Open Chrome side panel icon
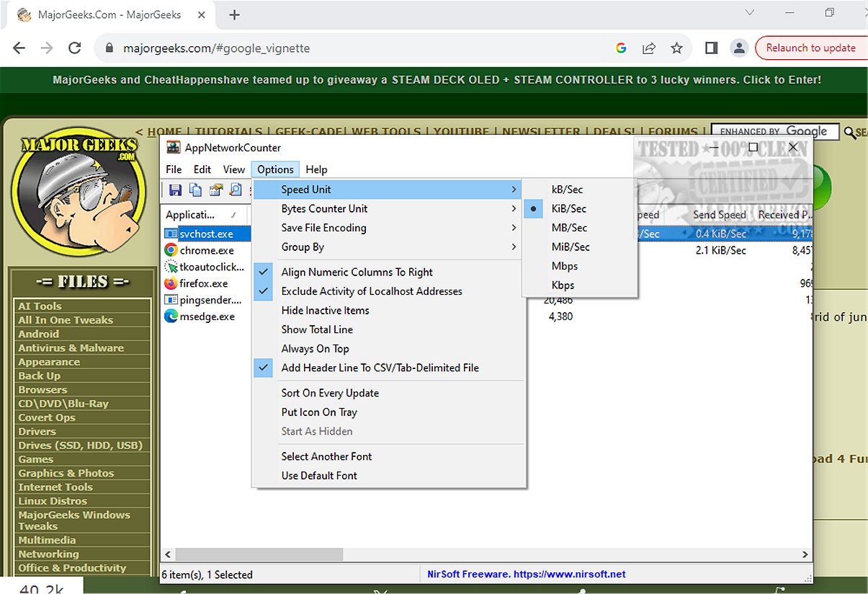 tap(711, 48)
